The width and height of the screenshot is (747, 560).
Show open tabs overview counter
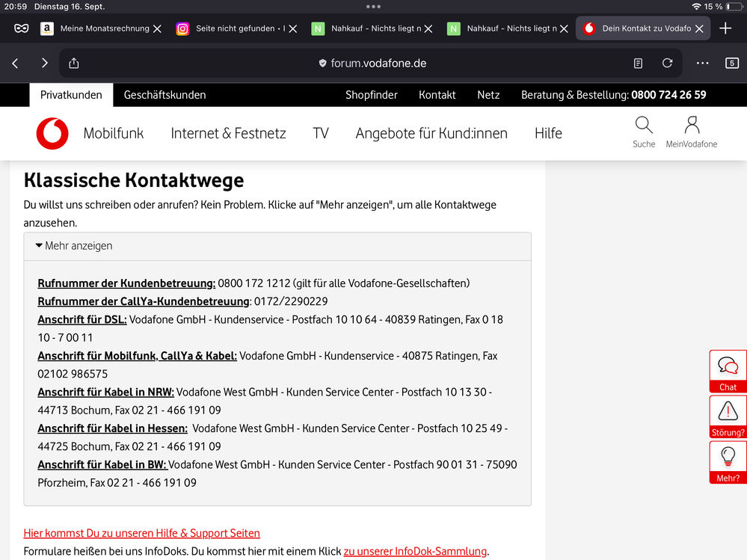732,64
